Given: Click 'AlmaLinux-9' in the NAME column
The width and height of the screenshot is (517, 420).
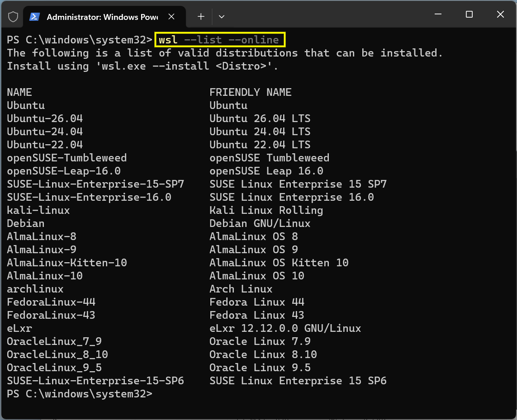Looking at the screenshot, I should [x=42, y=250].
